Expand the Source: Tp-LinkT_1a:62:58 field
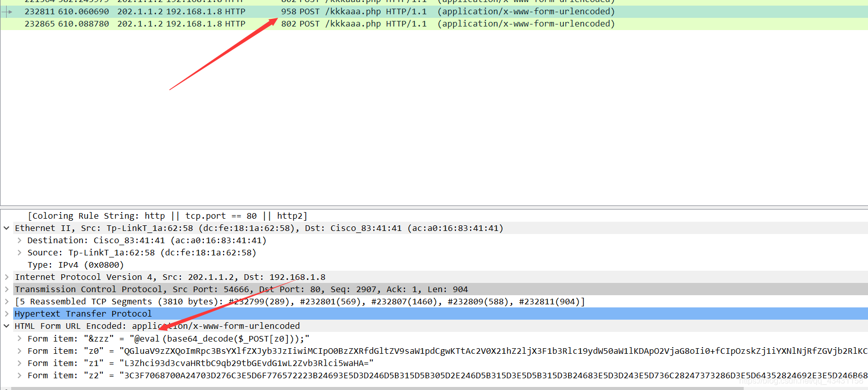Screen dimensions: 868x390 pos(19,252)
